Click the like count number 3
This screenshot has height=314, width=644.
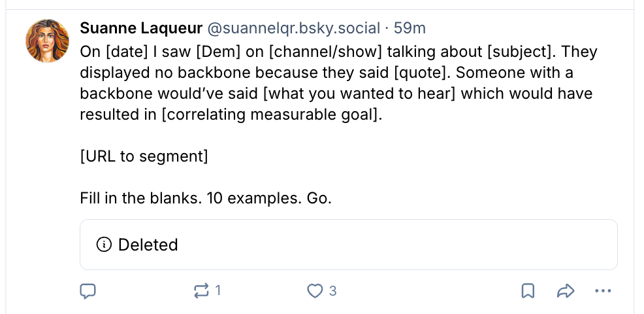[332, 290]
